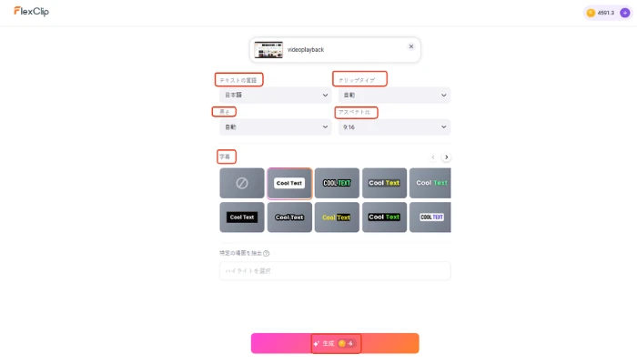Go to previous subtitle styles with left arrow
Screen dimensions: 637x364
click(433, 157)
